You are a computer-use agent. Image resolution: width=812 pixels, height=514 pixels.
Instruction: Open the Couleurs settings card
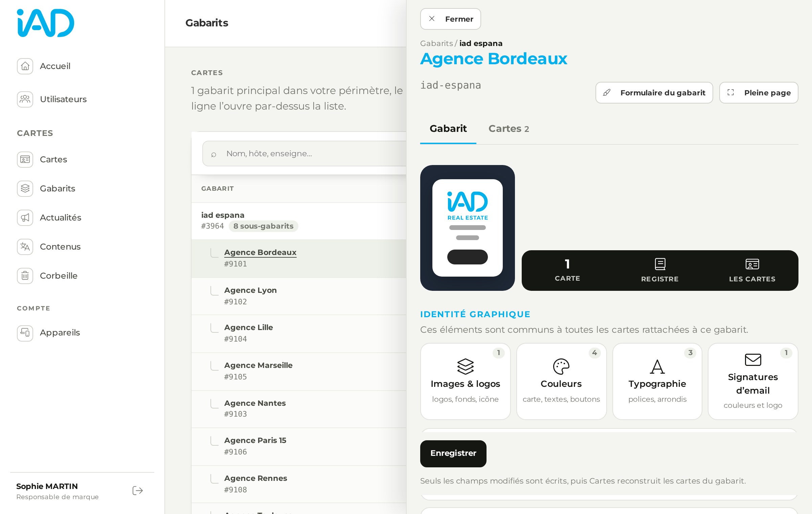561,381
